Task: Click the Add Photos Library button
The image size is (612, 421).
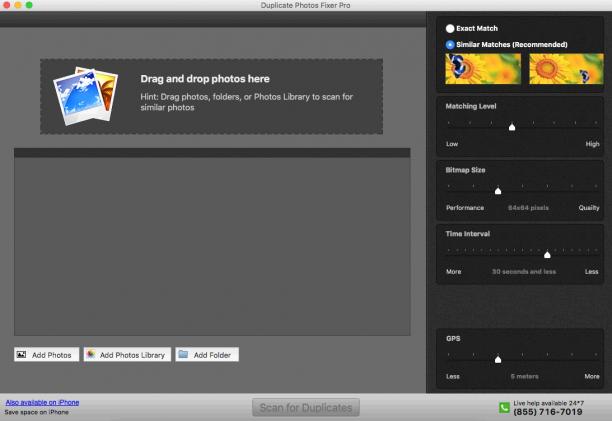Action: click(x=127, y=355)
